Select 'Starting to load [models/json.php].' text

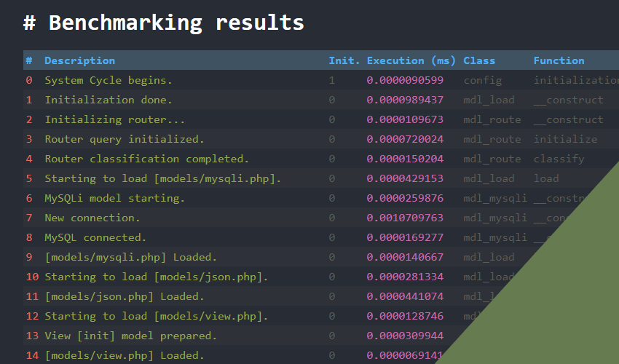point(157,277)
